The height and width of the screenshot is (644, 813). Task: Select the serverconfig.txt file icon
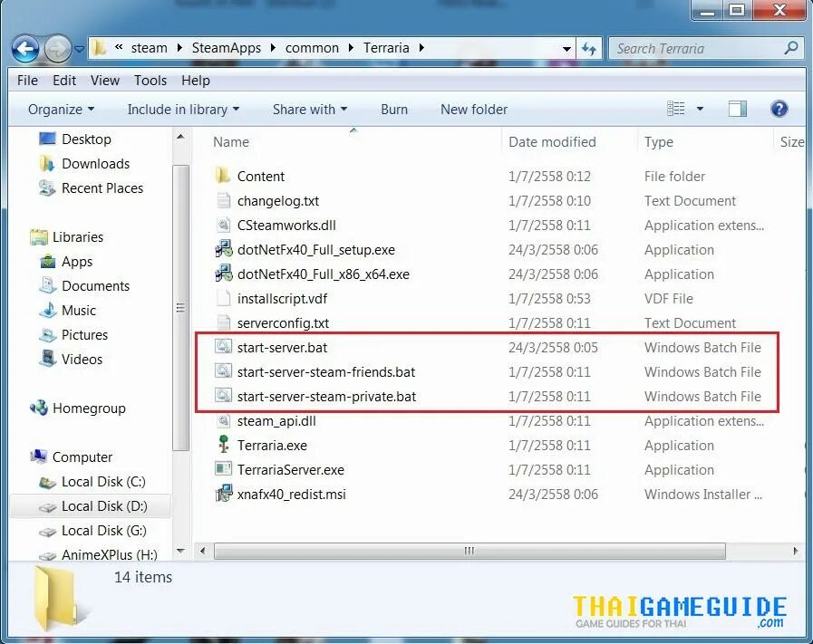(x=223, y=322)
